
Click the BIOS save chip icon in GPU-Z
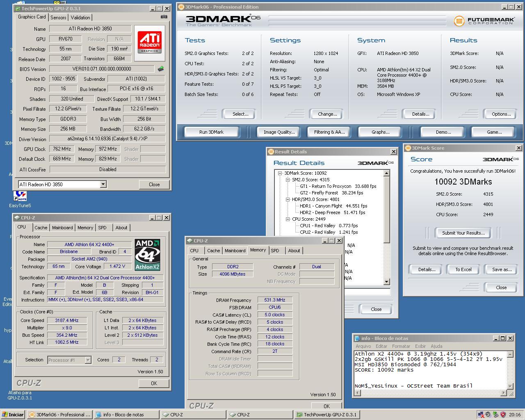[x=161, y=69]
